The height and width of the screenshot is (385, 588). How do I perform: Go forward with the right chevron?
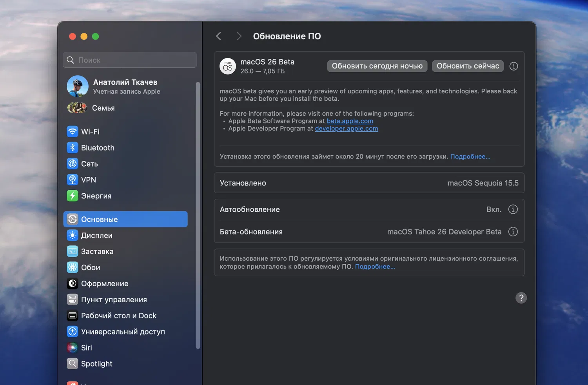click(x=239, y=36)
